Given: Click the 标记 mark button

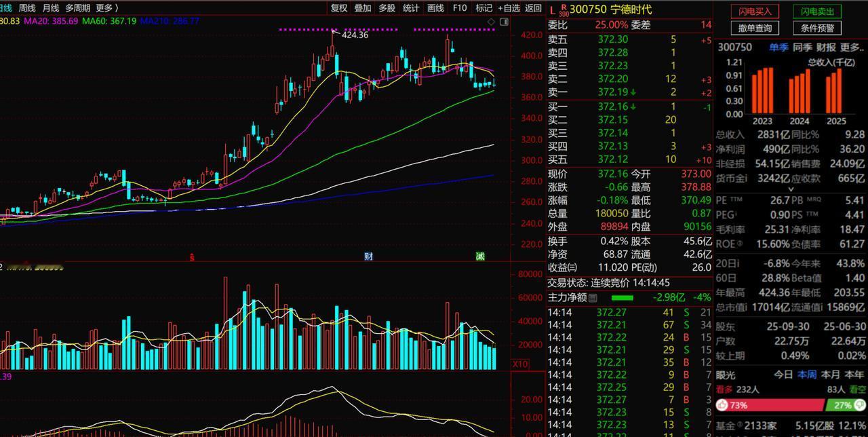Looking at the screenshot, I should tap(484, 8).
